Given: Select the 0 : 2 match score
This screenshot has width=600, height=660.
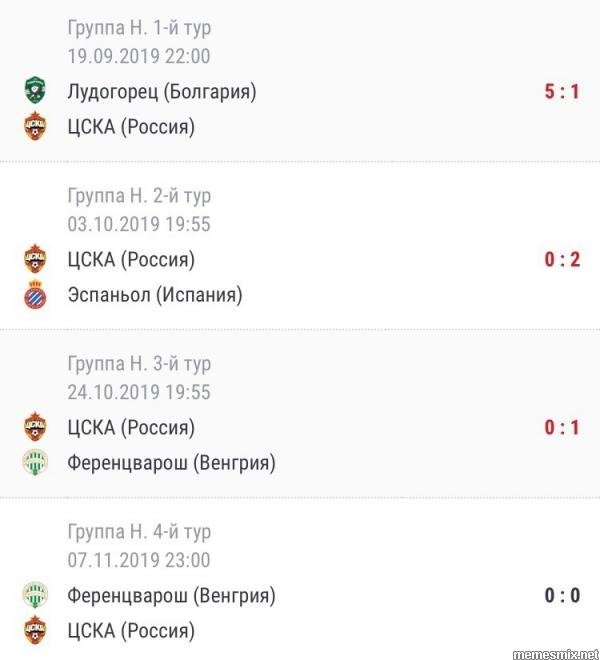Looking at the screenshot, I should (x=562, y=259).
